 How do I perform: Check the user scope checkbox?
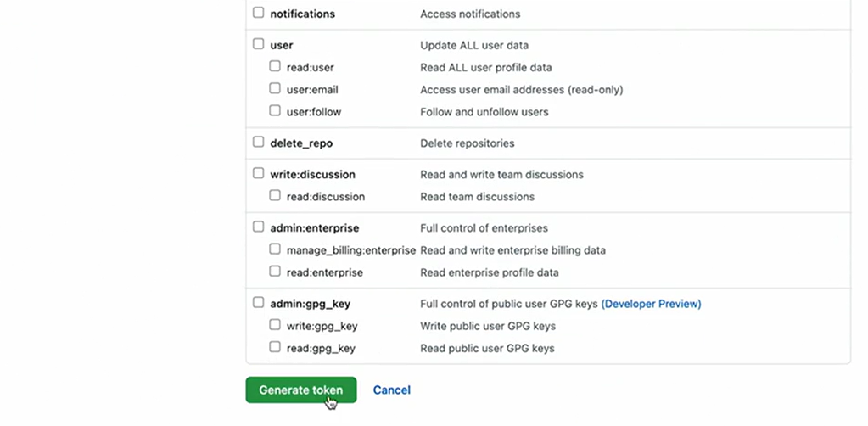pyautogui.click(x=259, y=43)
